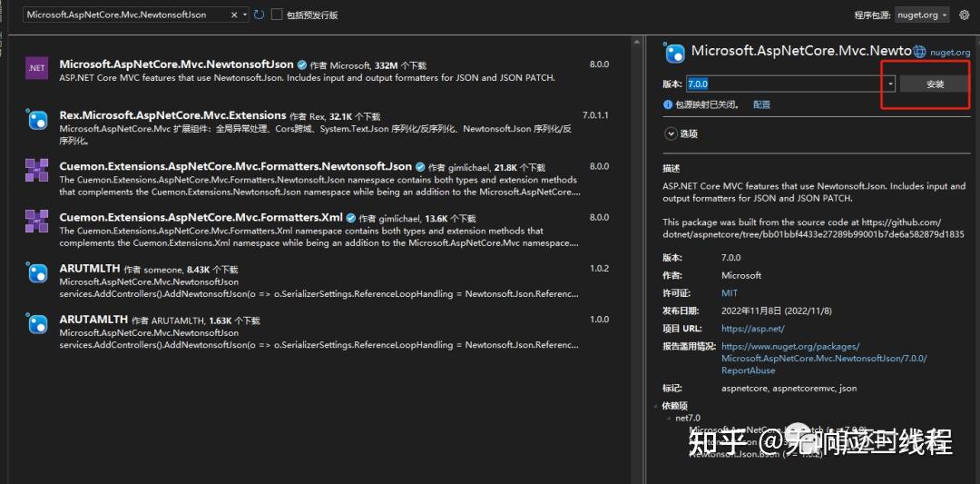Click verified badge of Cuemon Formatters.Newtonsoft.Json
Image resolution: width=980 pixels, height=484 pixels.
[421, 167]
